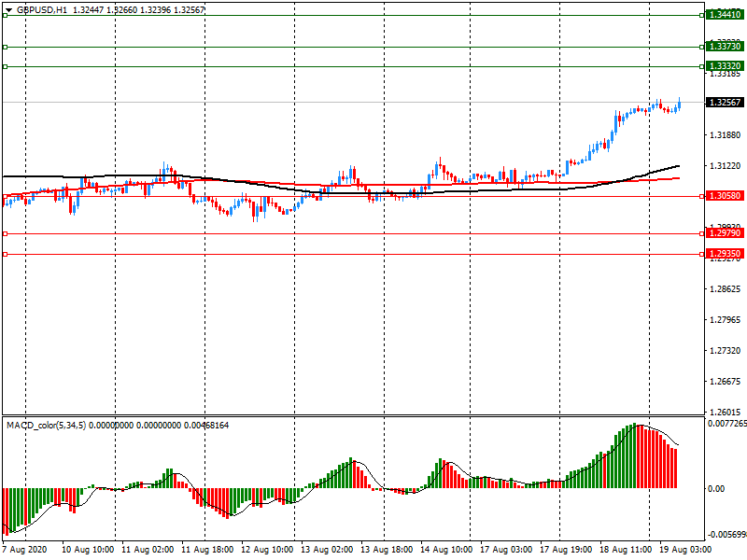Viewport: 747px width, 560px height.
Task: Click the dropdown triangle beside GBPUSD,H1 title
Action: click(x=7, y=8)
